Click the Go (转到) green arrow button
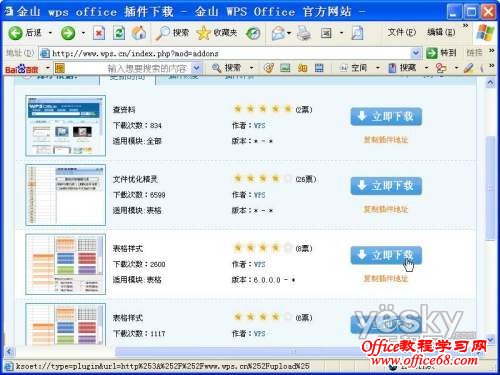The height and width of the screenshot is (375, 500). click(x=441, y=53)
